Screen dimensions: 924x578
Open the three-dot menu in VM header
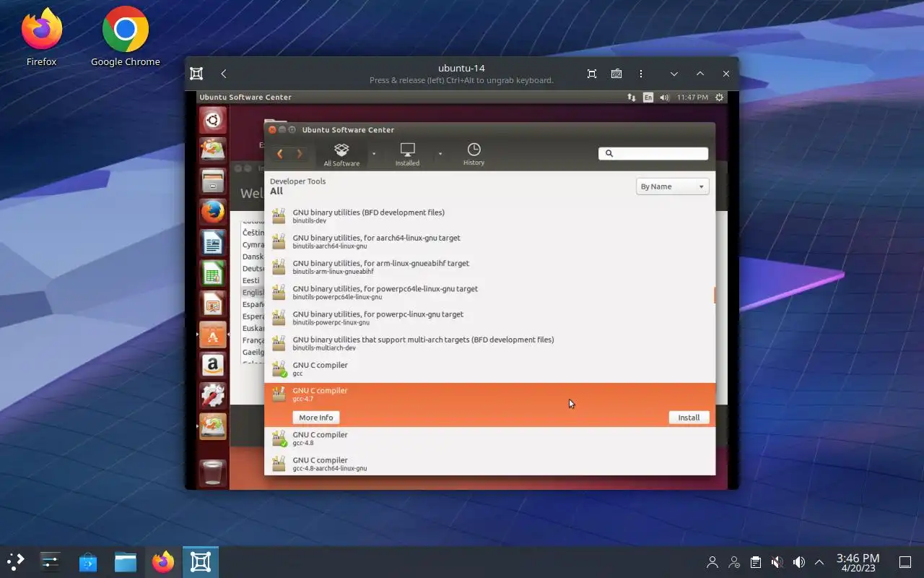click(641, 74)
